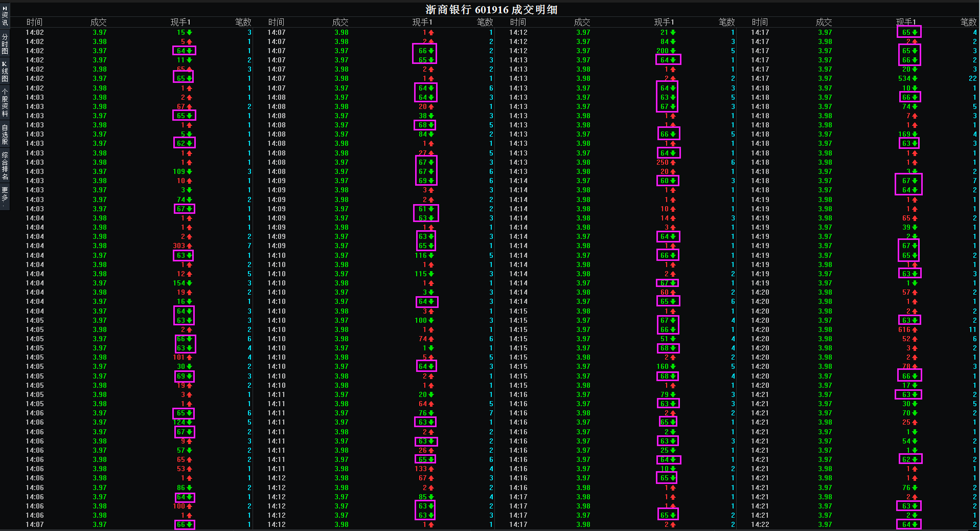Click the 534 volume cell at 14:17

coord(907,78)
